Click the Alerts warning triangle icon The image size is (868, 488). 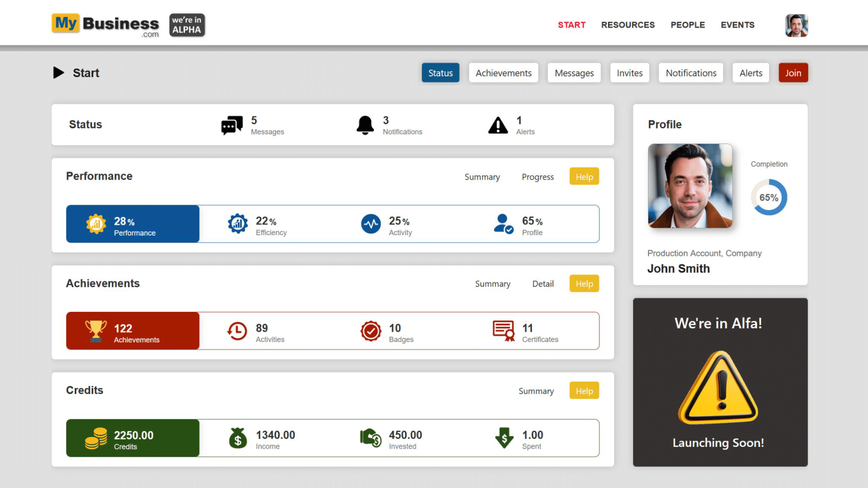(498, 125)
